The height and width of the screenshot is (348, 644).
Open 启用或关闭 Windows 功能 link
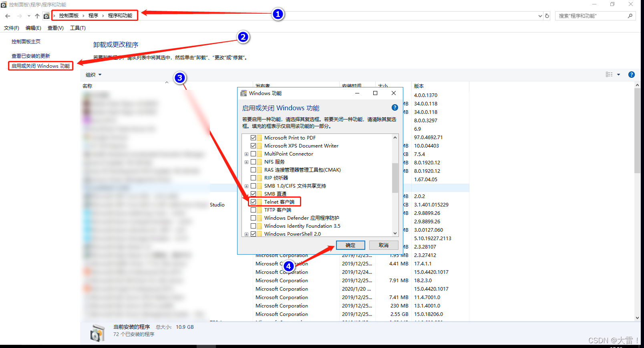point(40,66)
